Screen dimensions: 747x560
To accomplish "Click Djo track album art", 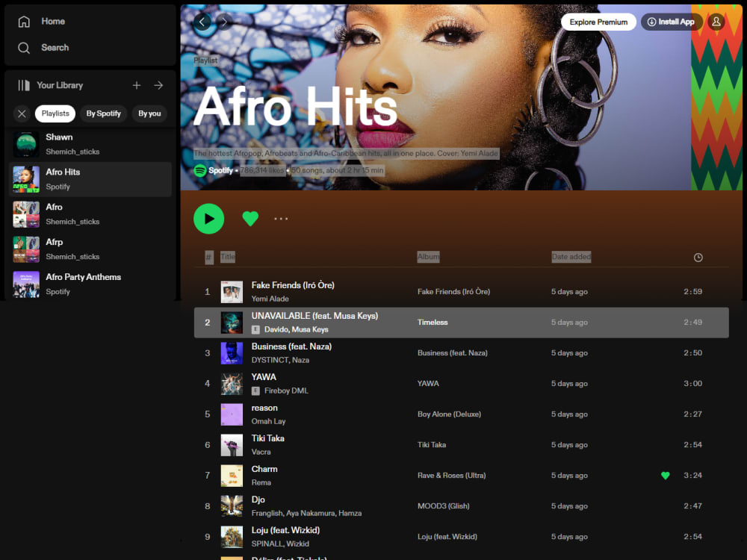I will [x=232, y=506].
